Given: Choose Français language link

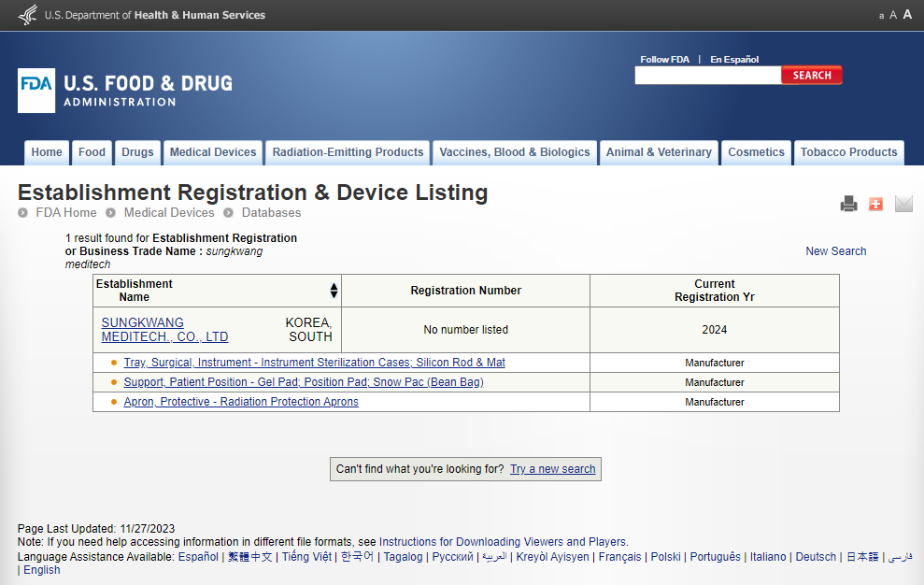Looking at the screenshot, I should [620, 557].
